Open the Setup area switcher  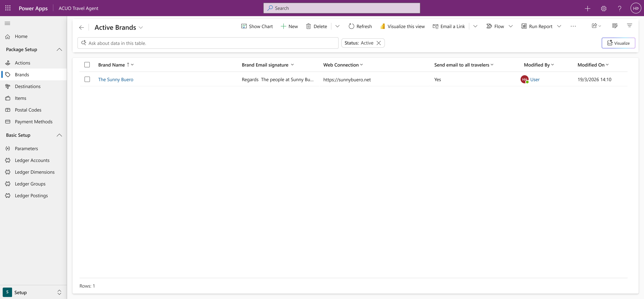click(x=33, y=292)
